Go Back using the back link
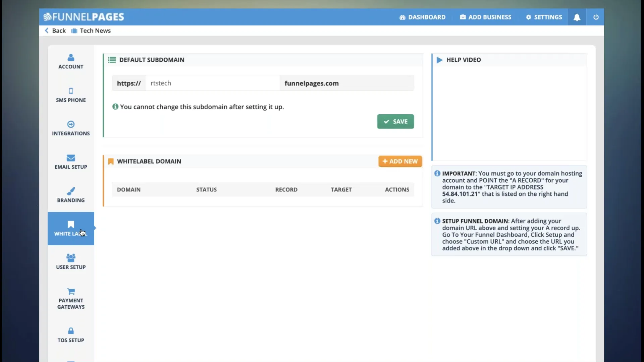 coord(55,31)
